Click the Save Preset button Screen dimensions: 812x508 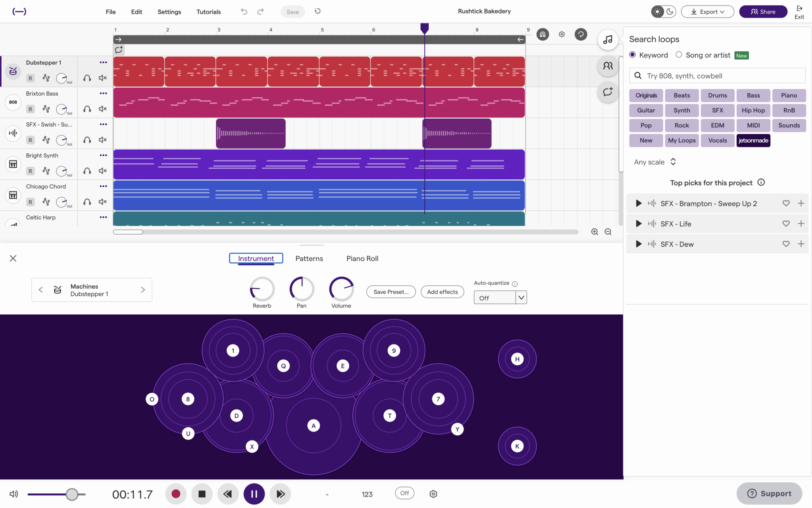click(x=391, y=292)
